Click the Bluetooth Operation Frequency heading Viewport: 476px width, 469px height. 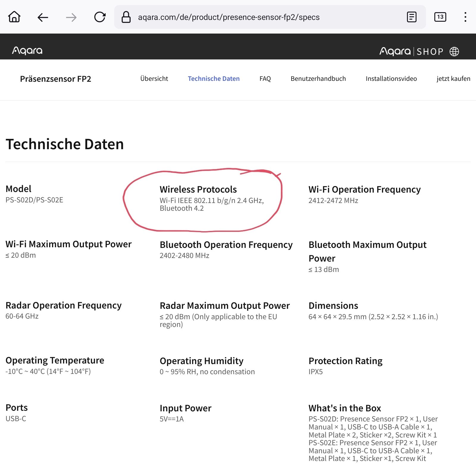point(226,245)
